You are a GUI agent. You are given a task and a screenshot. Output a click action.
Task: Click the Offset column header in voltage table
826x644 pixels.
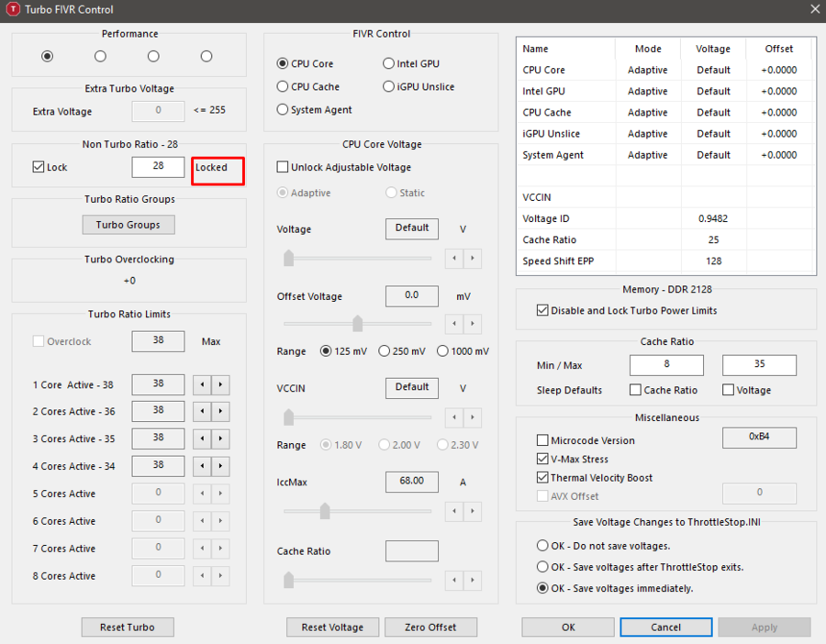point(778,49)
